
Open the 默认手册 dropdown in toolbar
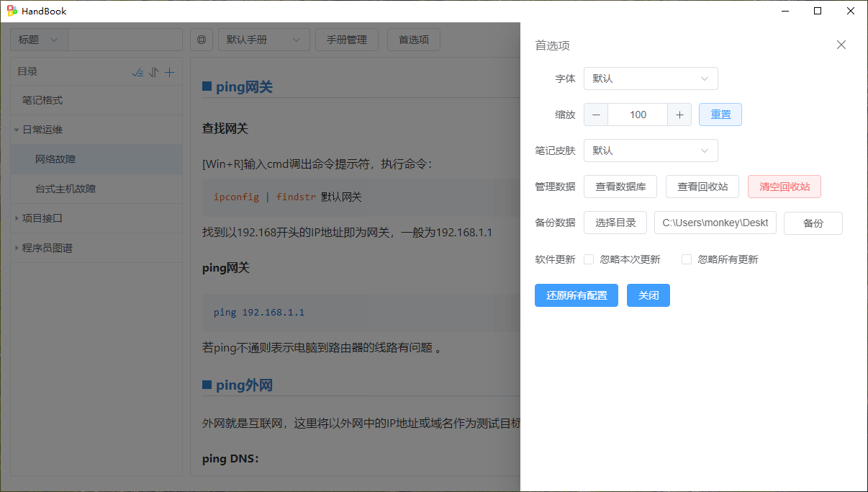point(263,40)
